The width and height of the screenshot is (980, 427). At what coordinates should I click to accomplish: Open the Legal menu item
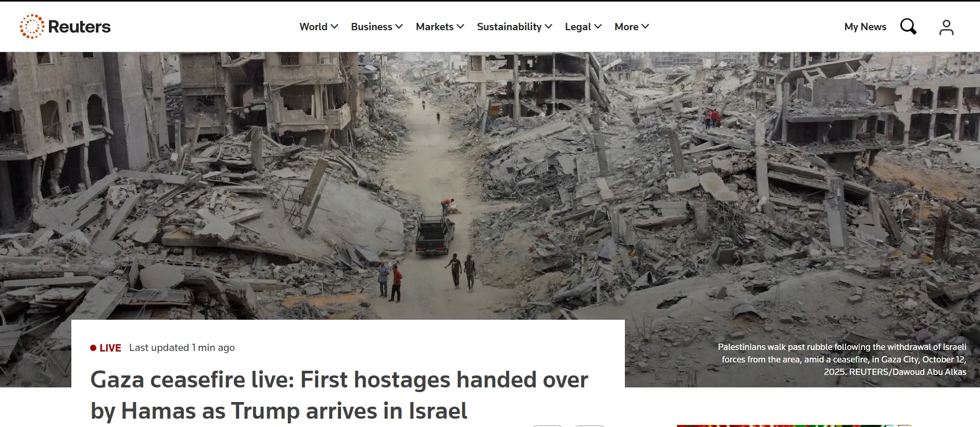point(578,27)
